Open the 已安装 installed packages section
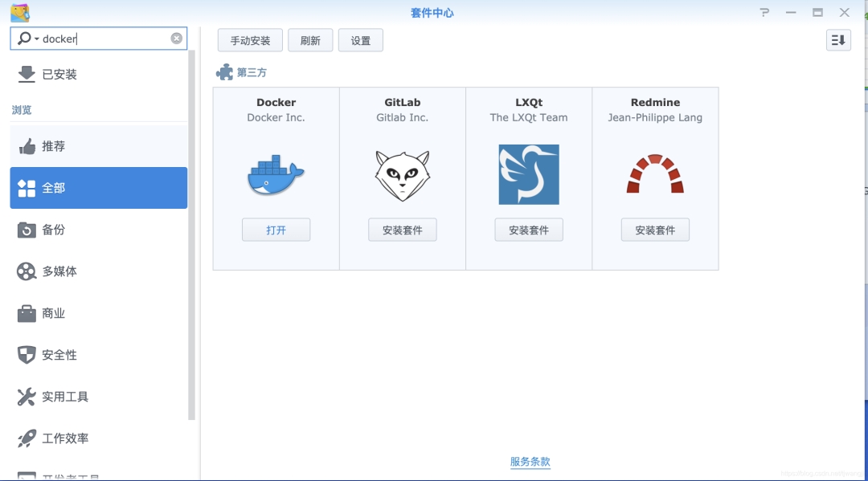868x481 pixels. click(x=99, y=74)
